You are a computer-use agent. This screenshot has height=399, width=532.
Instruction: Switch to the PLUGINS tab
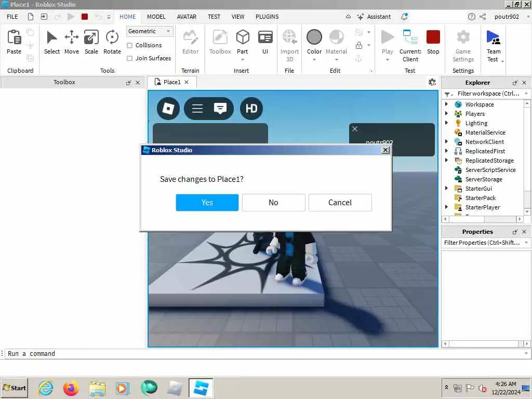coord(267,17)
